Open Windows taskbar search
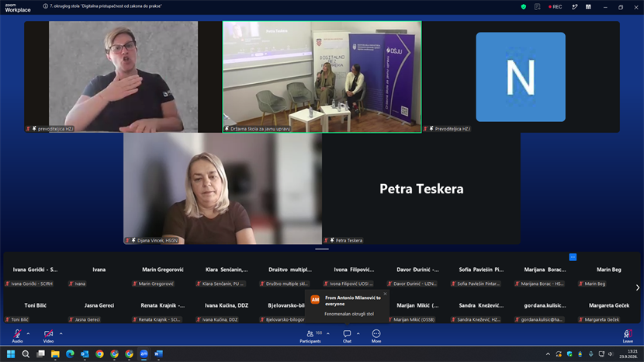 (26, 353)
